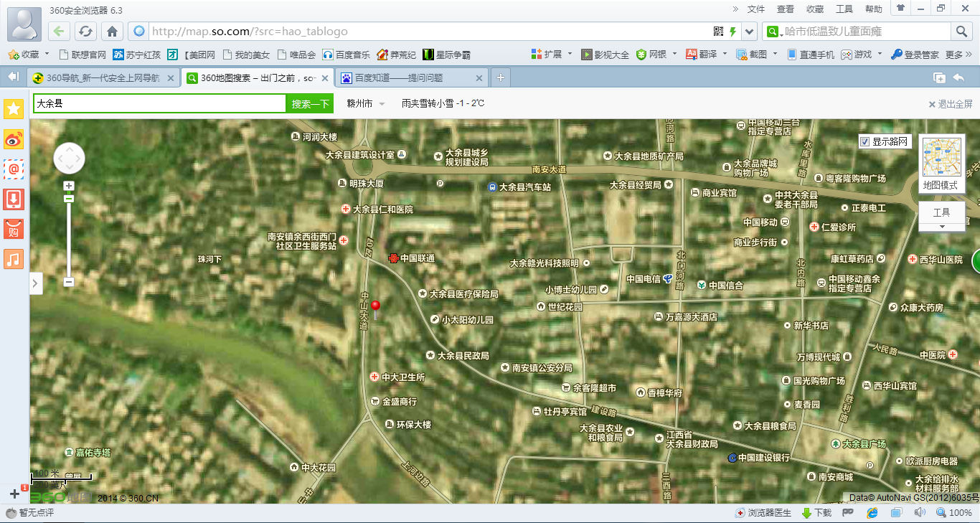Open the email @ sidebar icon
980x523 pixels.
pyautogui.click(x=14, y=169)
